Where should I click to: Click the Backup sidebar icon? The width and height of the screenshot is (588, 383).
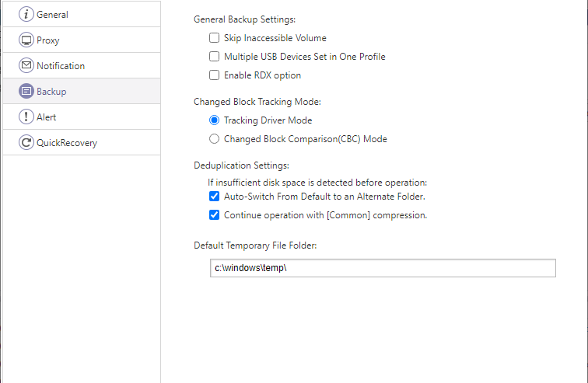click(26, 91)
